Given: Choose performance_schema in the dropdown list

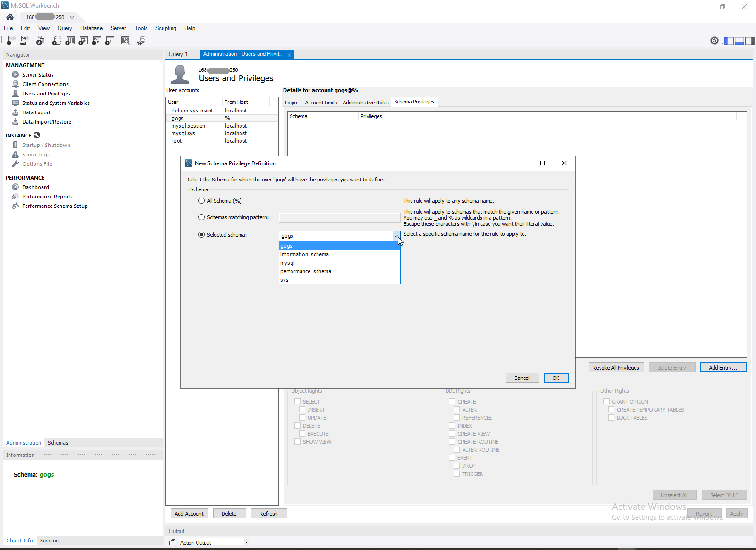Looking at the screenshot, I should point(339,271).
